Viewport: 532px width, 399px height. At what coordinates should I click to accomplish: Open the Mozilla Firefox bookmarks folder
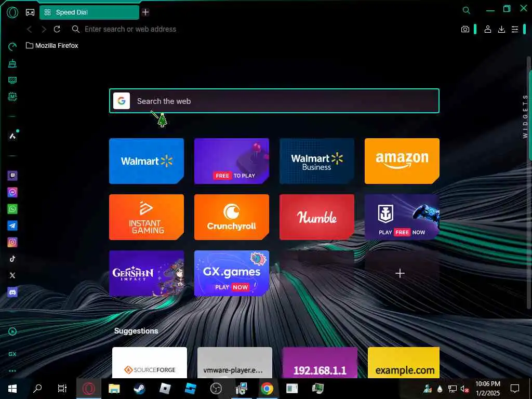coord(52,46)
